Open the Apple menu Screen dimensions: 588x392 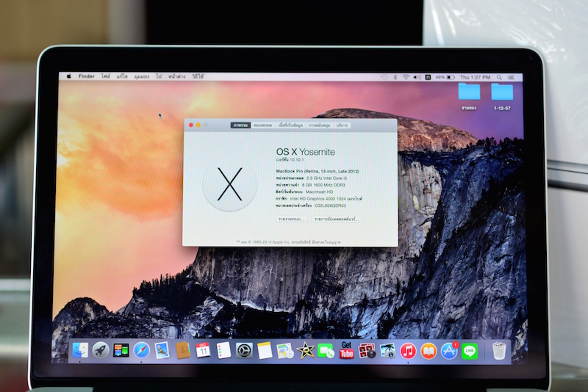[x=68, y=76]
